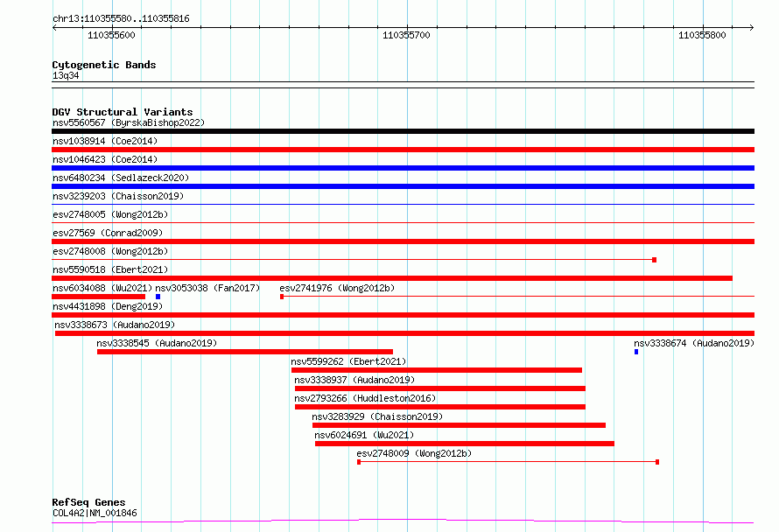
Task: Open esv2741976 (Wong2012b) label
Action: [x=337, y=288]
